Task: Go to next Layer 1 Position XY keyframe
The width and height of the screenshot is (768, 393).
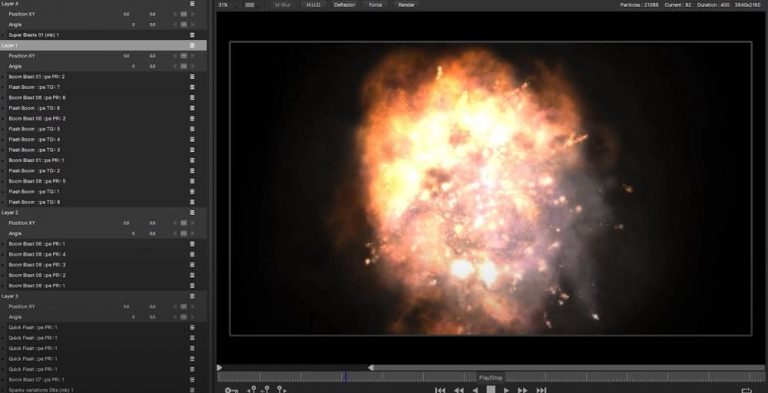Action: 192,56
